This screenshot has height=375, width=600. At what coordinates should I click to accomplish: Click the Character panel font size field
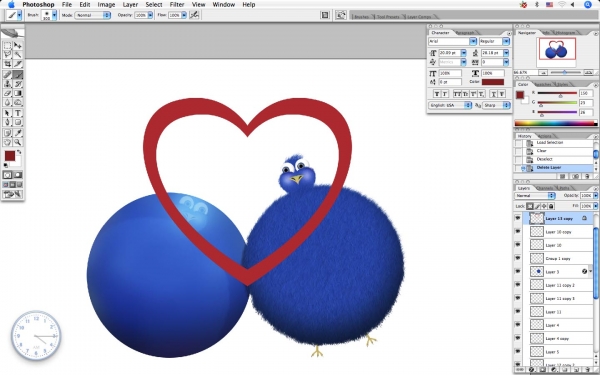449,53
